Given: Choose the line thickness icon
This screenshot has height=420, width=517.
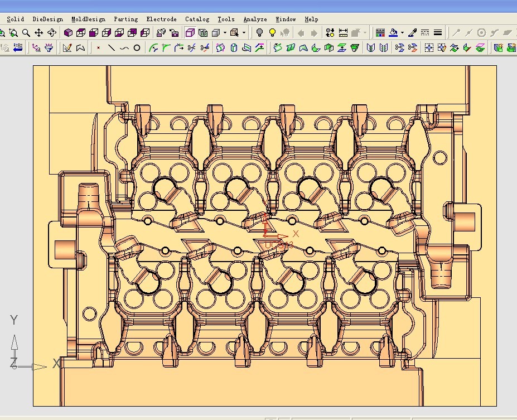Looking at the screenshot, I should pos(438,33).
